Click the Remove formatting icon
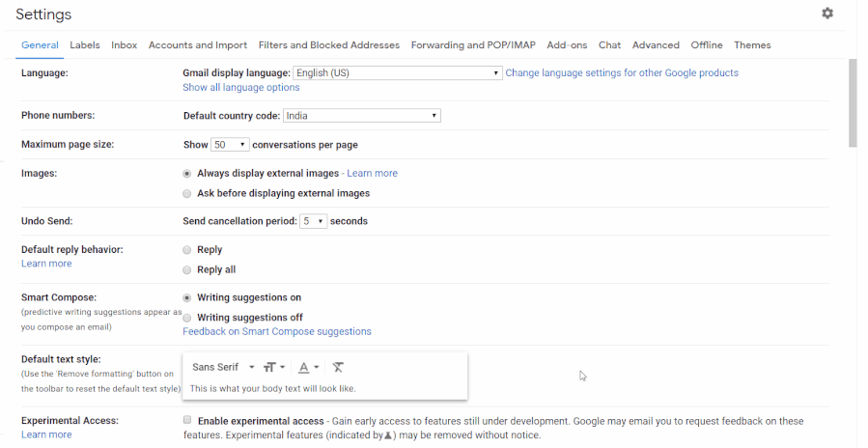 click(x=338, y=367)
